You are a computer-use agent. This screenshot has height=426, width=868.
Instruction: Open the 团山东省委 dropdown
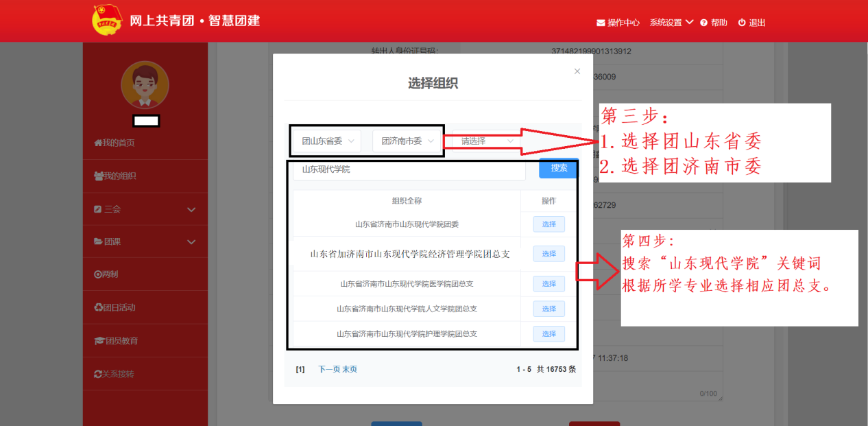coord(329,141)
